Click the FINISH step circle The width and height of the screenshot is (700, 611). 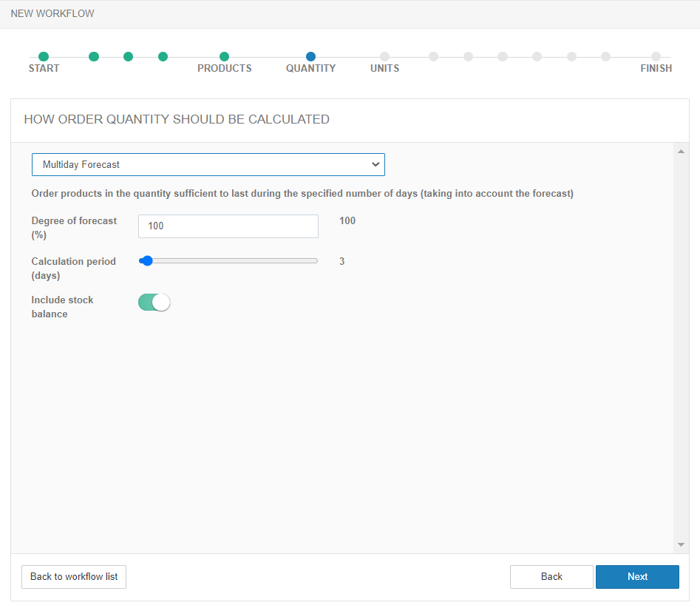(656, 57)
